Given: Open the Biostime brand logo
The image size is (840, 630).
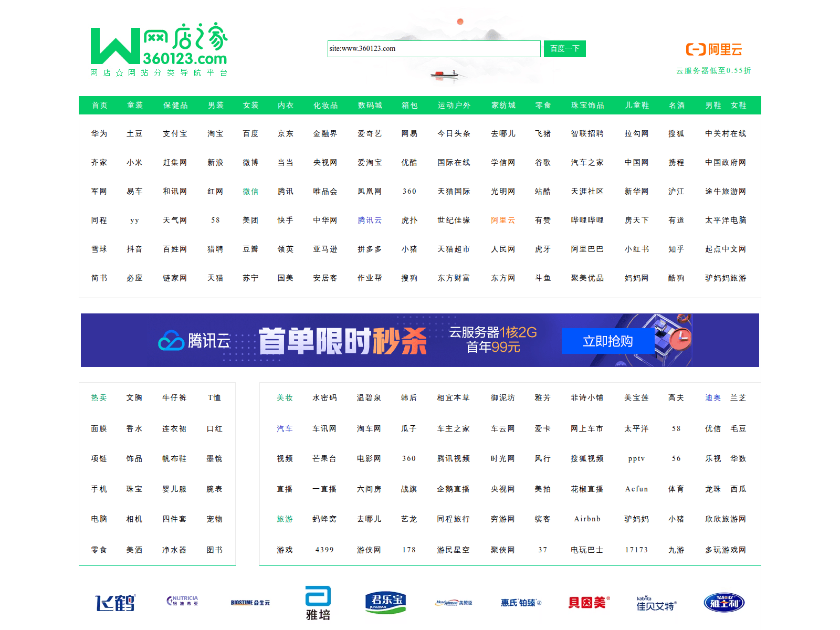Looking at the screenshot, I should pyautogui.click(x=250, y=603).
